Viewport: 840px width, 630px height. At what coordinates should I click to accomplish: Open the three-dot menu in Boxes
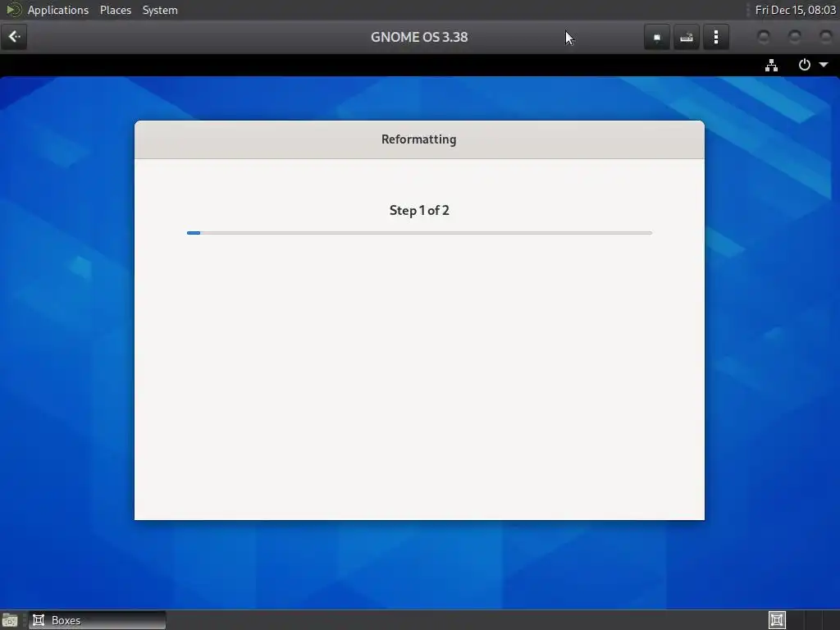tap(715, 37)
